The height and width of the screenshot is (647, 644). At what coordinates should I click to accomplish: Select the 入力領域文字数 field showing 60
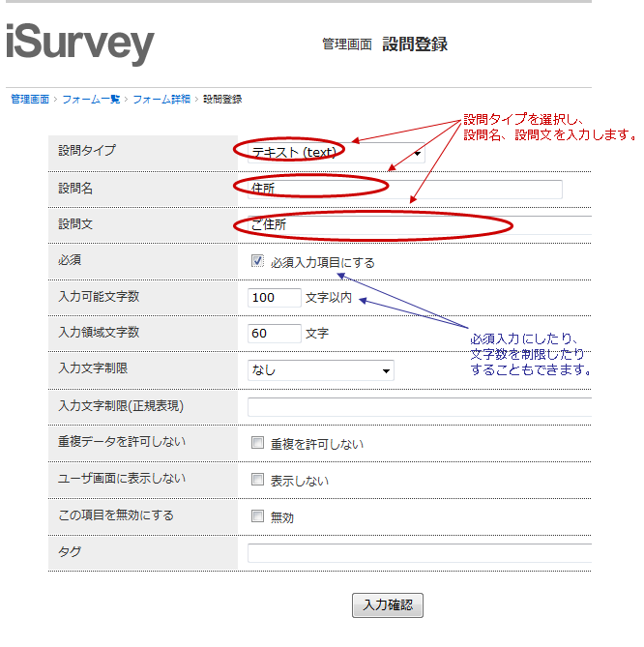point(275,334)
